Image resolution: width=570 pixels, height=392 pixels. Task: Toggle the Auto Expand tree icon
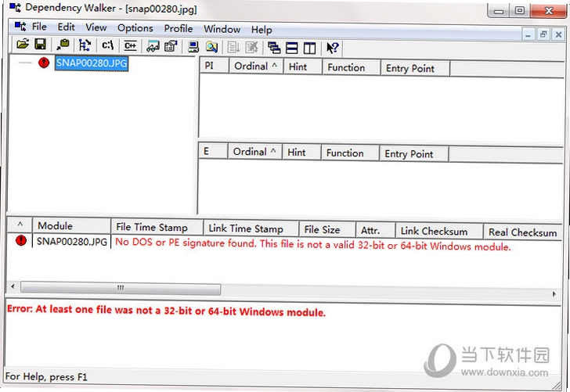(x=85, y=45)
